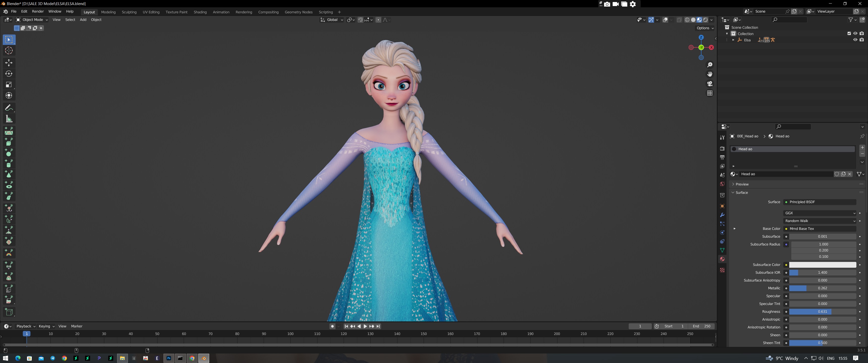Open the Material properties tab
This screenshot has height=363, width=868.
(722, 259)
